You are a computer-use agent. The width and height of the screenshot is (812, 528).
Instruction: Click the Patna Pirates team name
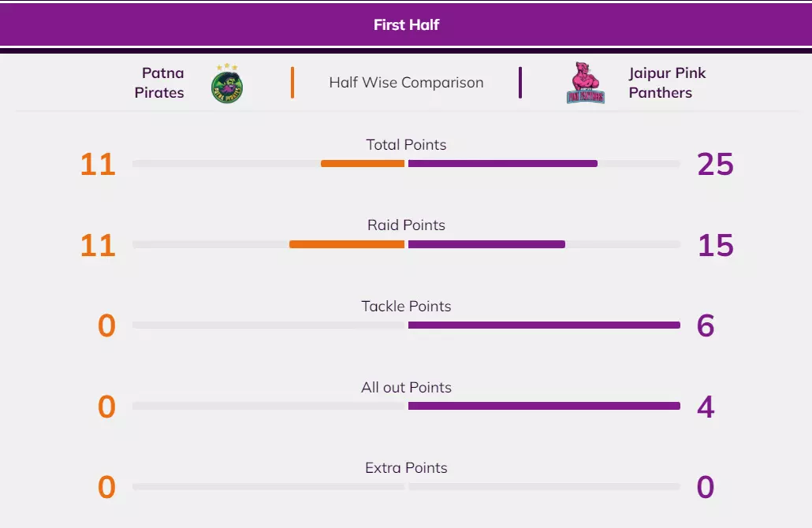(x=160, y=83)
